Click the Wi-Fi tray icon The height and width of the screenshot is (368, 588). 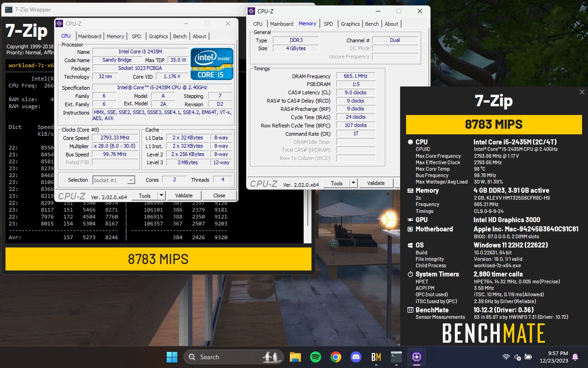pos(506,357)
